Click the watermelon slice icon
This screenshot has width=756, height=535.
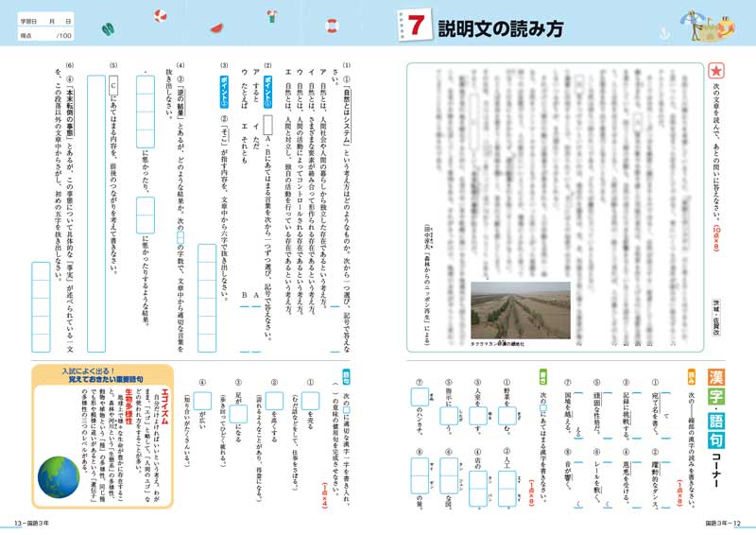(217, 28)
